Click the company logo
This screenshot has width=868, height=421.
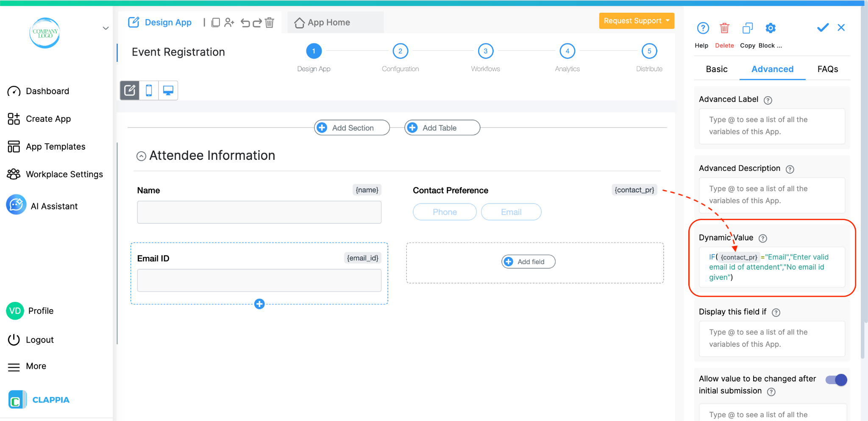tap(45, 33)
